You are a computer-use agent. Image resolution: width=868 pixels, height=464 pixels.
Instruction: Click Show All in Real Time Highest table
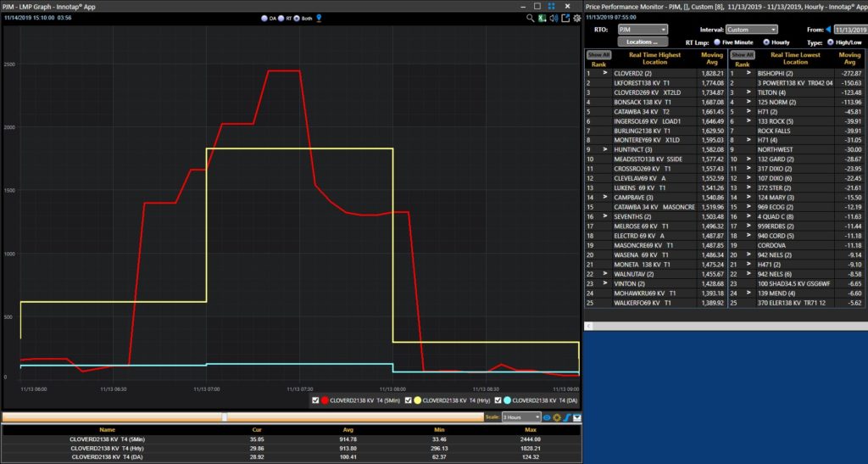click(598, 55)
